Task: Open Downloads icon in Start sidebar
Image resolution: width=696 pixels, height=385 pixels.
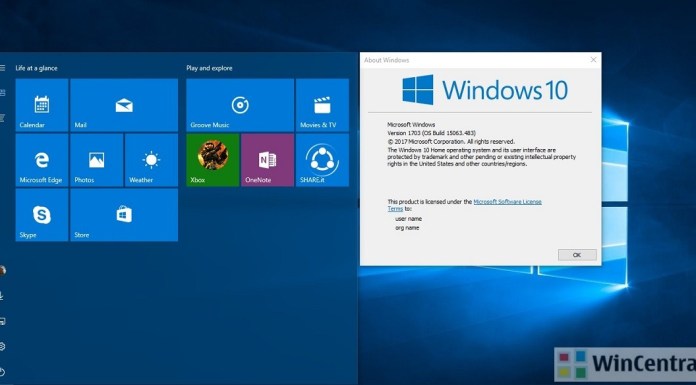Action: (x=2, y=295)
